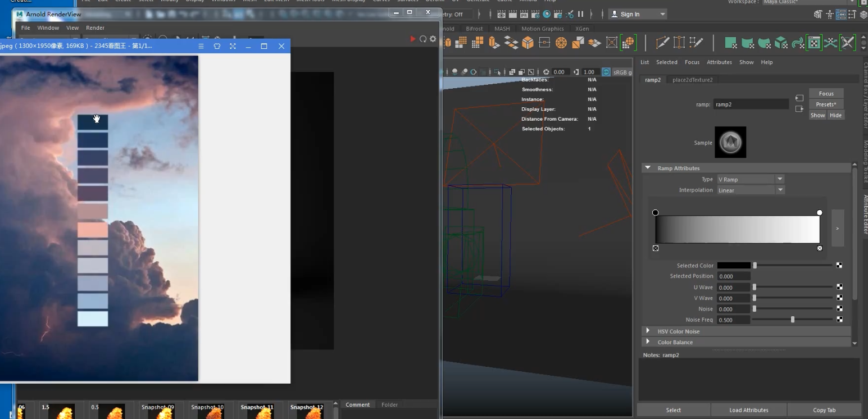Click the teal square texture shelf icon
Viewport: 868px width, 419px height.
point(730,43)
